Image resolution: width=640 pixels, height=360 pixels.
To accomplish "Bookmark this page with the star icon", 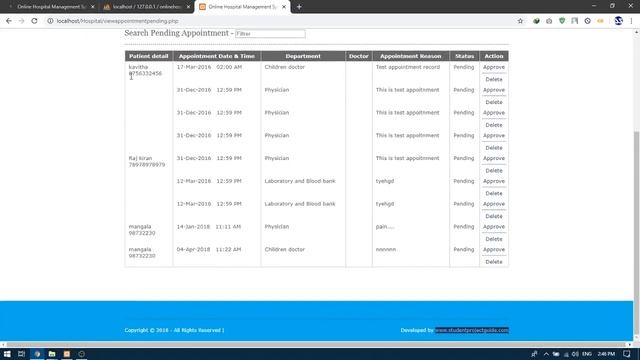I will [x=520, y=21].
